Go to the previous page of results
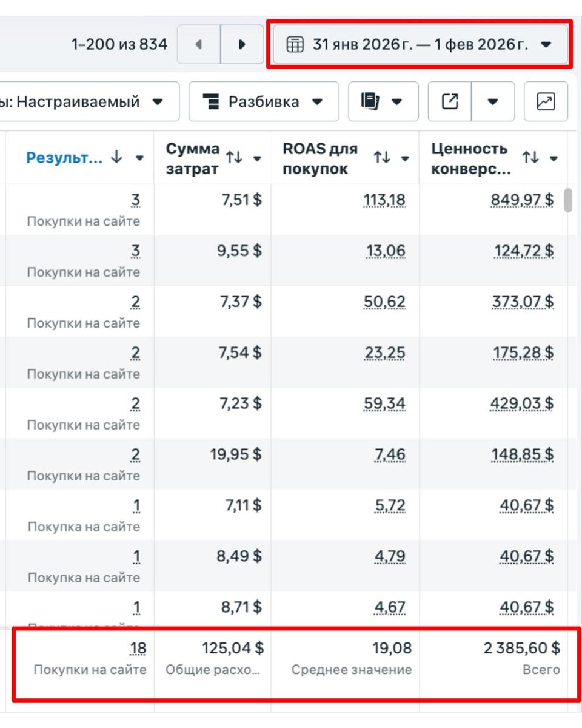The height and width of the screenshot is (728, 582). pyautogui.click(x=199, y=44)
